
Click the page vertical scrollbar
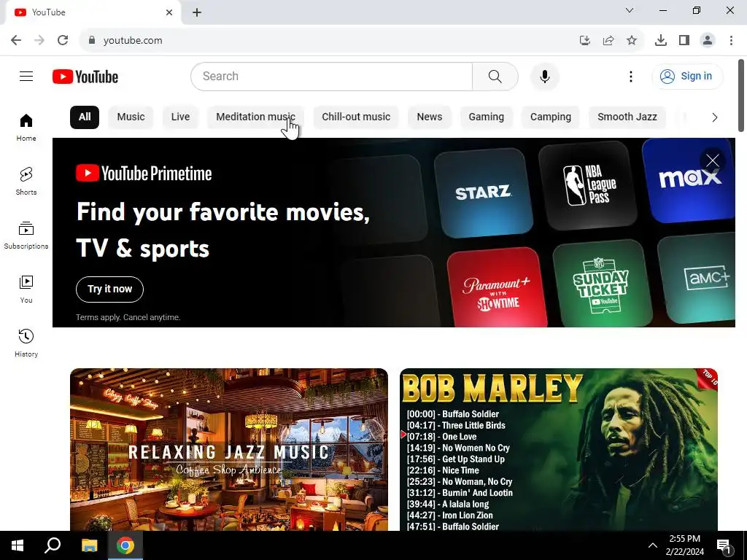click(741, 96)
